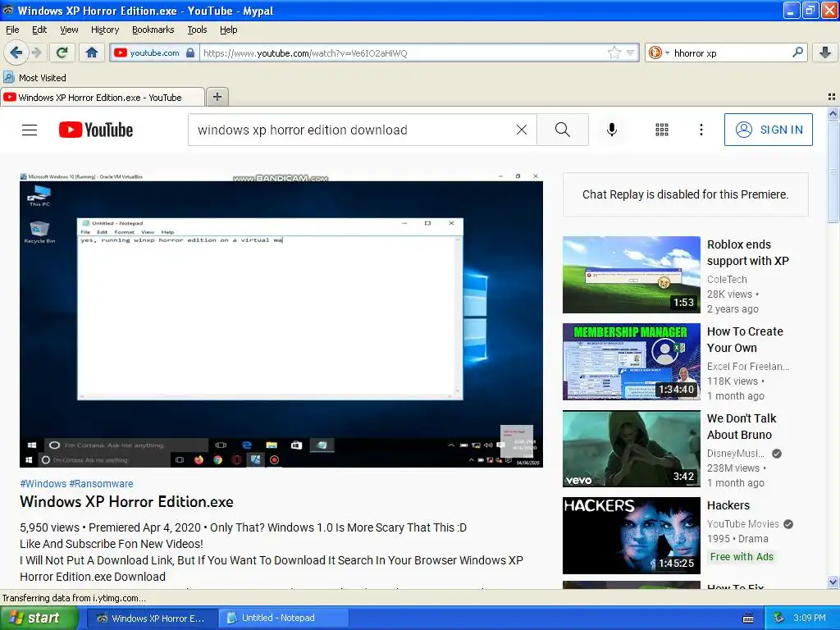
Task: Open YouTube settings three-dot menu
Action: pyautogui.click(x=701, y=130)
